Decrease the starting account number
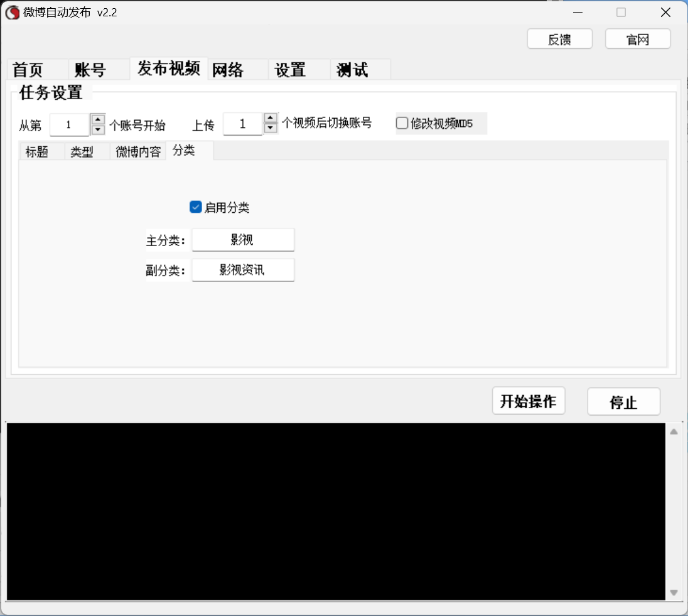Viewport: 688px width, 616px height. tap(98, 130)
